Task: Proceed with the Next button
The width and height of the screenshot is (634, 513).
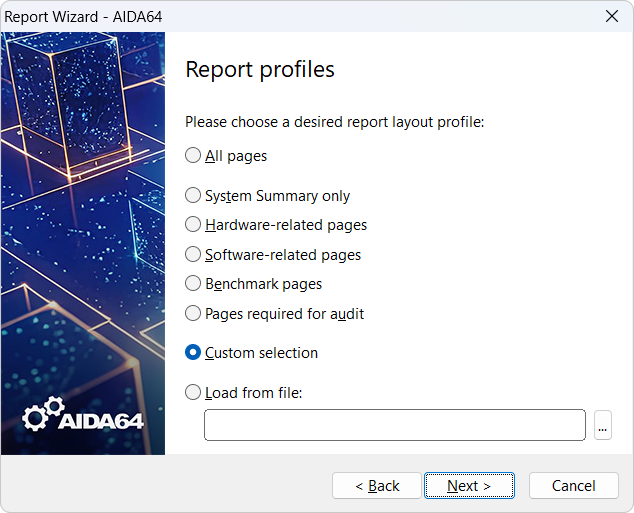Action: (x=469, y=486)
